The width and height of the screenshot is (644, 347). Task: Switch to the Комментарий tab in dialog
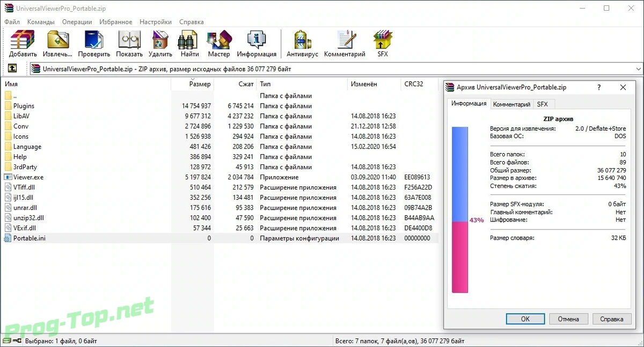511,104
